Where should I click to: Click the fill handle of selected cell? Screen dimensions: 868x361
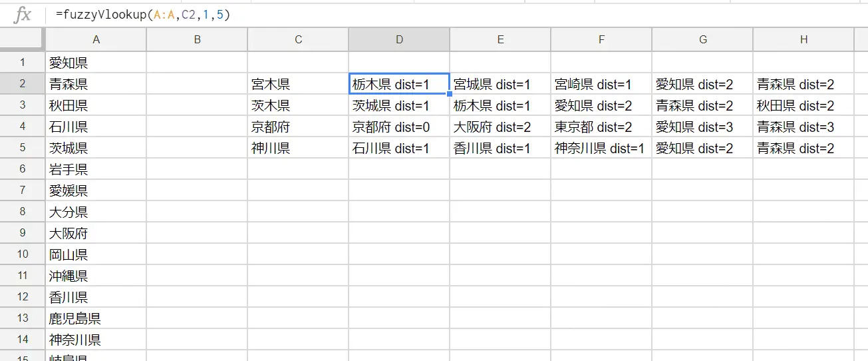point(450,95)
